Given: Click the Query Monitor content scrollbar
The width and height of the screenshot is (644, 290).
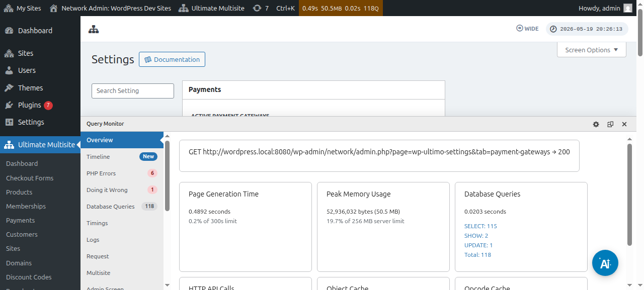Looking at the screenshot, I should [629, 195].
